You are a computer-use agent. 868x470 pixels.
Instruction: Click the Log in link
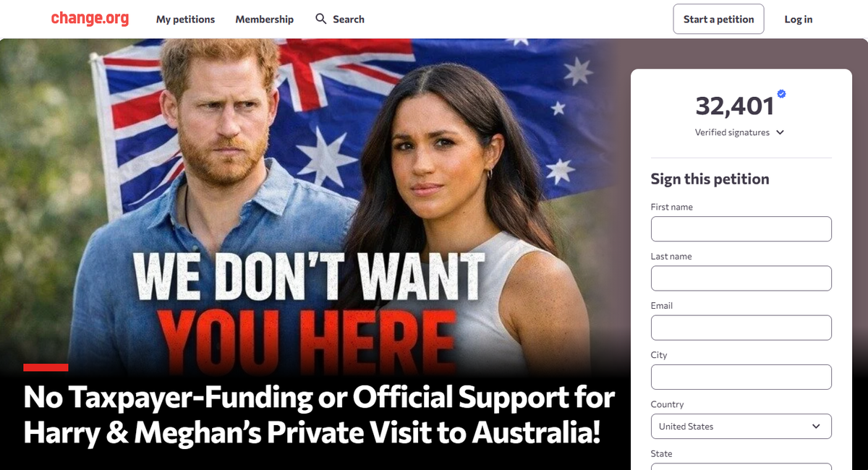pos(799,20)
